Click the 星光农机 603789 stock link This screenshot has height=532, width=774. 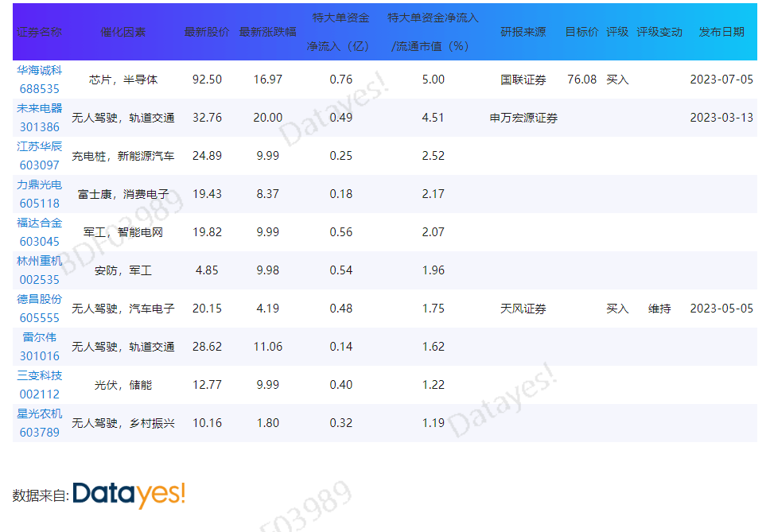pyautogui.click(x=39, y=423)
